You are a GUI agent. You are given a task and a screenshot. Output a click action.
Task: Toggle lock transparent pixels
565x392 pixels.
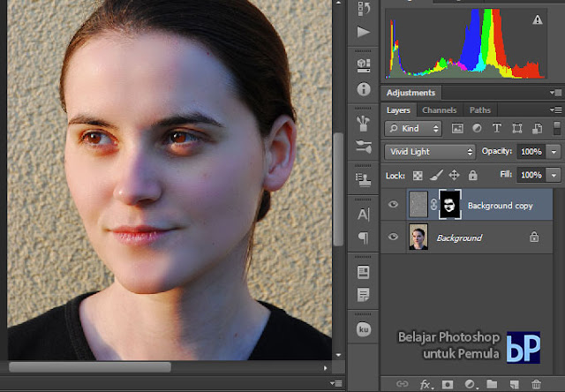418,176
